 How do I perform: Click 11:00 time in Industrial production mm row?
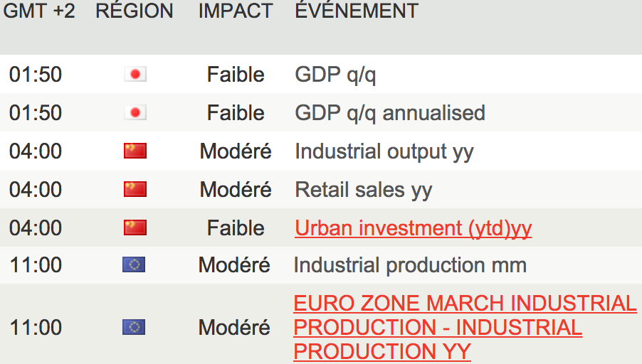coord(36,266)
